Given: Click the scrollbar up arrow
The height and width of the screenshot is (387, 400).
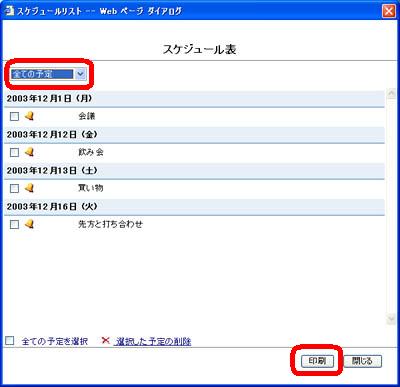Looking at the screenshot, I should coord(391,94).
